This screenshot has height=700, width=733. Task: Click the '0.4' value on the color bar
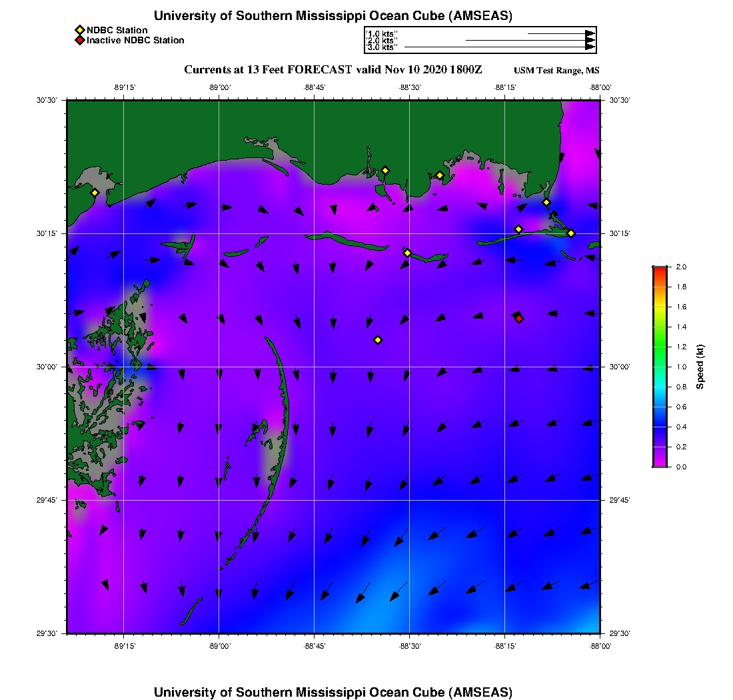[681, 427]
